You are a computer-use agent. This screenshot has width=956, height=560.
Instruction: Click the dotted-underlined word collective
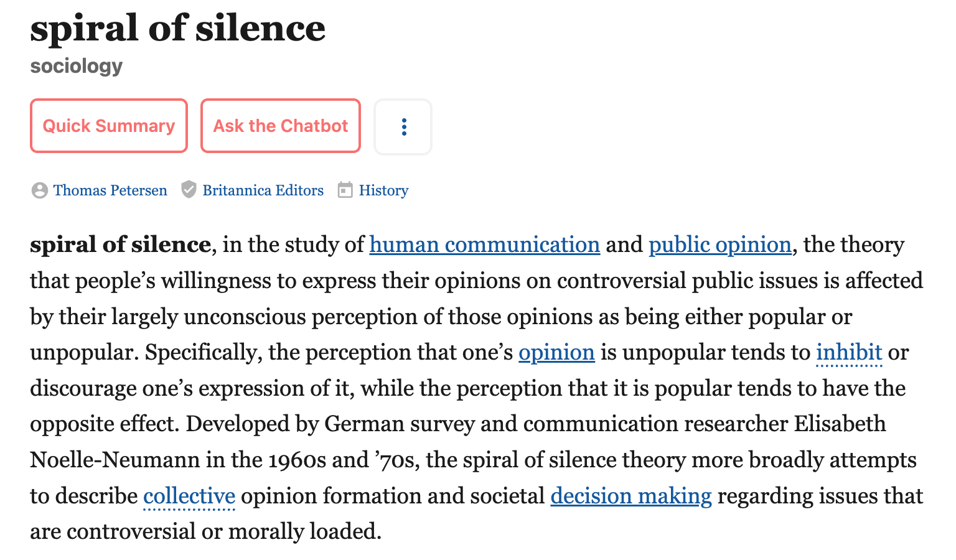[189, 496]
